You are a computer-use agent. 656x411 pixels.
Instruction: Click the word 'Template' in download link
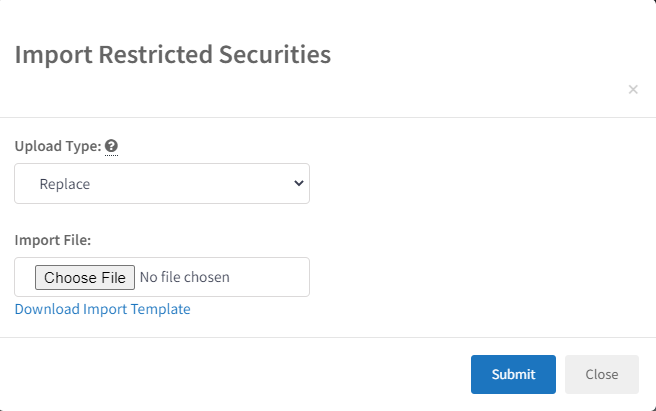coord(161,309)
